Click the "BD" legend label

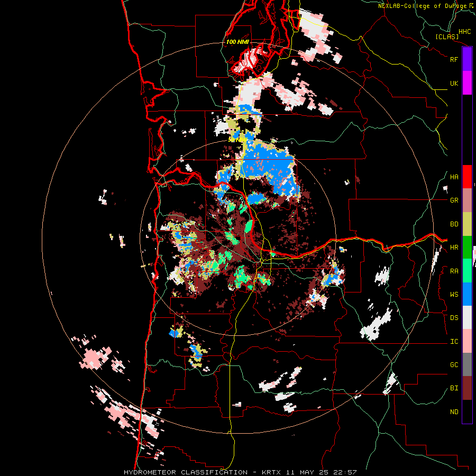tap(454, 224)
